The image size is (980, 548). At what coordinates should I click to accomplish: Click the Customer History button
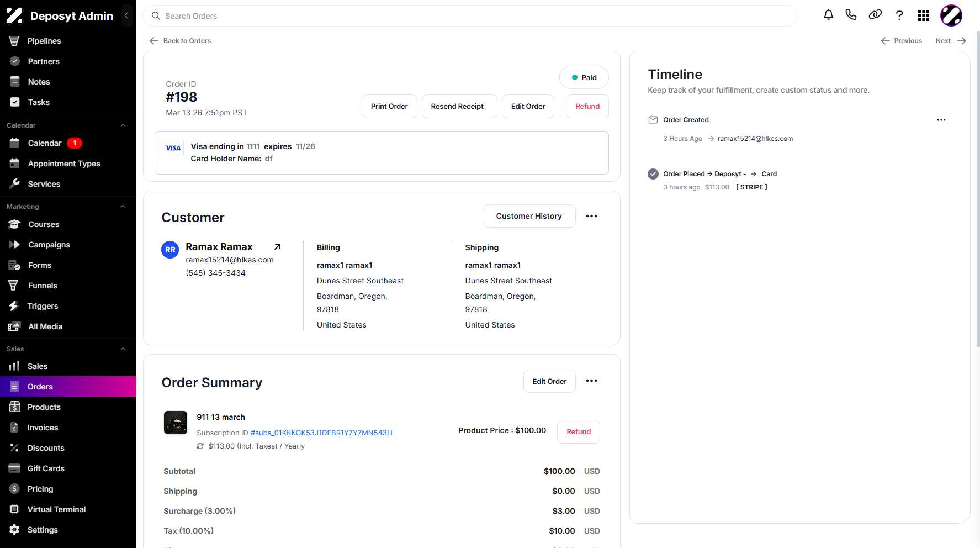point(529,216)
